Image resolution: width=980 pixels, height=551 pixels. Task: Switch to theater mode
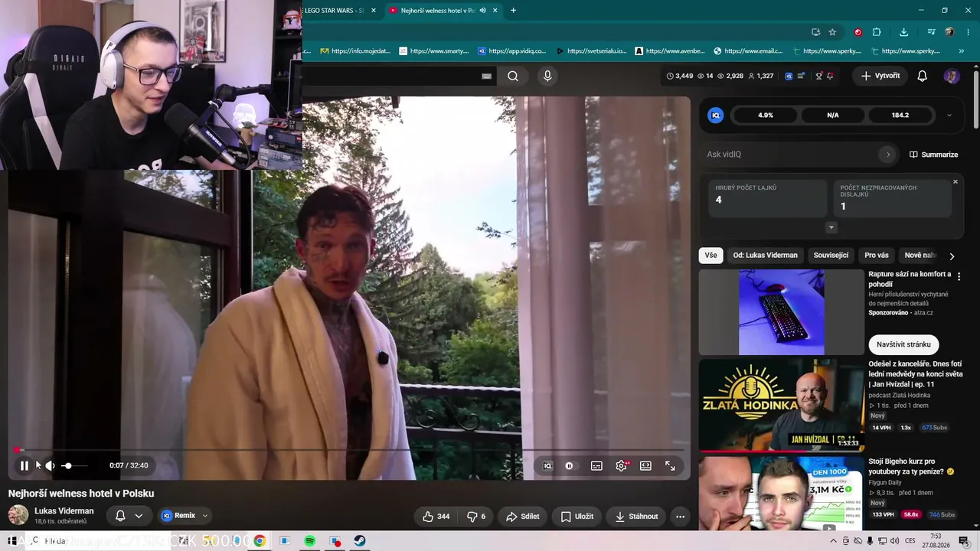pyautogui.click(x=645, y=465)
